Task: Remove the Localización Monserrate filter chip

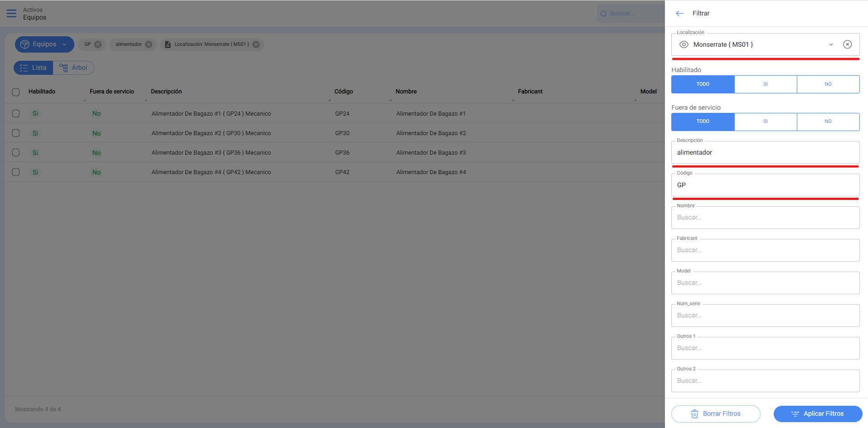Action: [256, 44]
